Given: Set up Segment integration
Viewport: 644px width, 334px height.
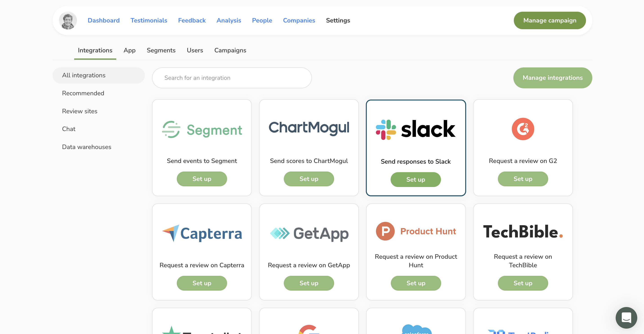Looking at the screenshot, I should (x=202, y=179).
